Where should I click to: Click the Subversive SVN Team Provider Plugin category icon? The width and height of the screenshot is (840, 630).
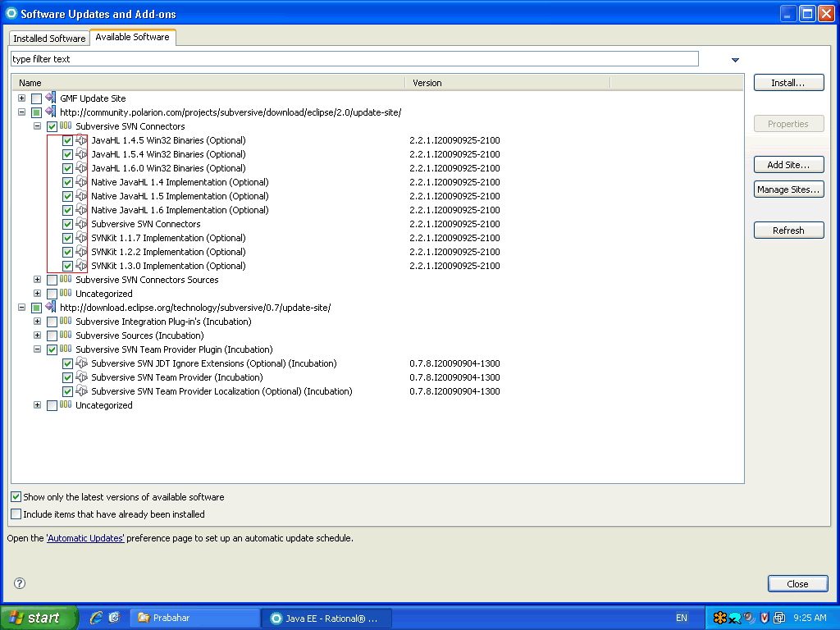pyautogui.click(x=66, y=349)
